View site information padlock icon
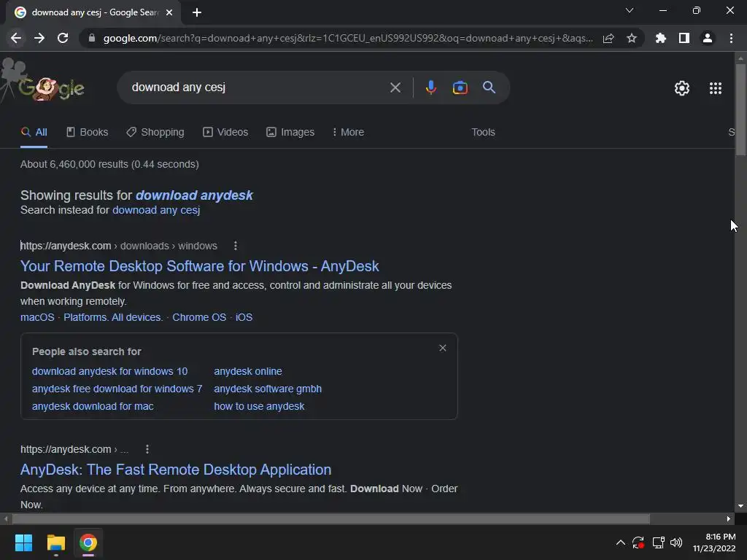 [92, 38]
